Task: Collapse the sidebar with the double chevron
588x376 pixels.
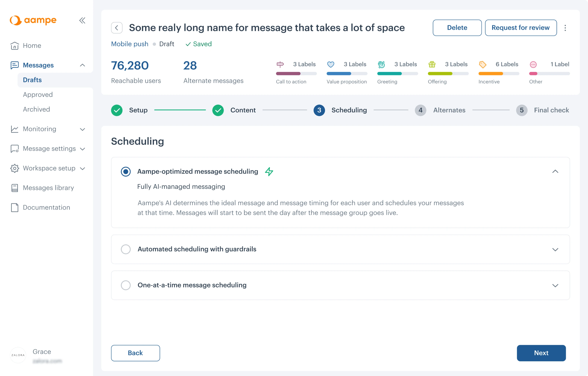Action: [82, 21]
